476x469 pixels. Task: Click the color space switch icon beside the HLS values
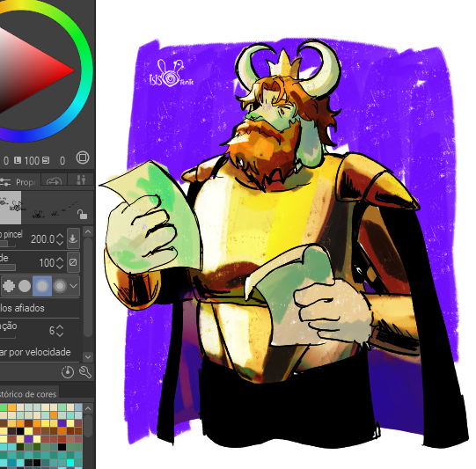click(x=83, y=158)
